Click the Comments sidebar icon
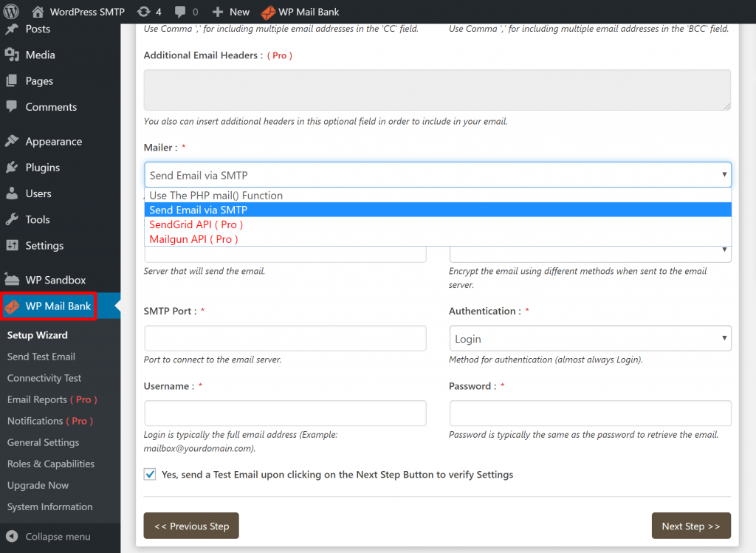This screenshot has width=756, height=553. click(x=12, y=106)
